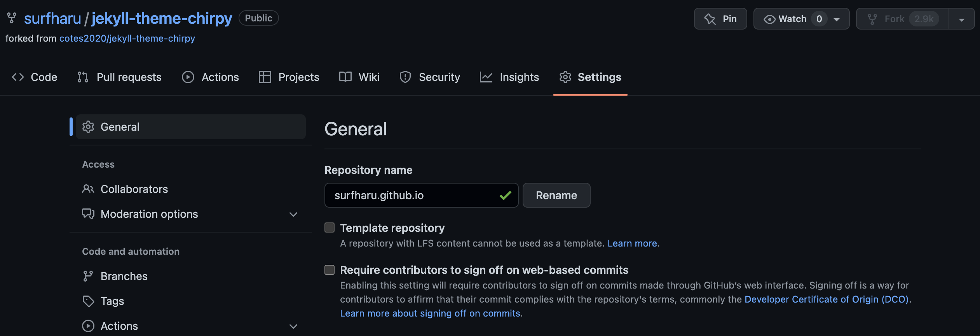Click the shield icon on the Security tab
Screen dimensions: 980x336
405,77
